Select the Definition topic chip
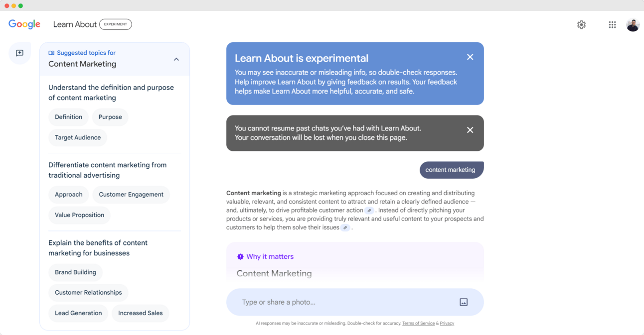 (x=68, y=117)
